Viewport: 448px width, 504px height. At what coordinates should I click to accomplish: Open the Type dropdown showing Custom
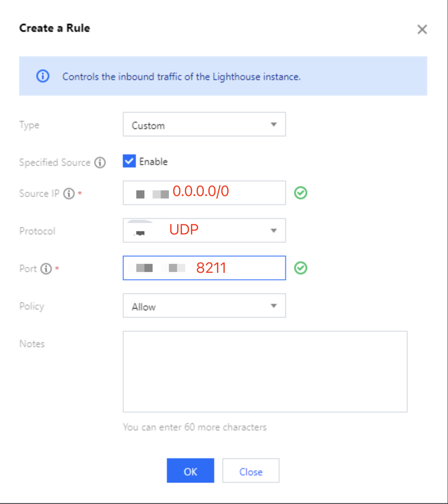pyautogui.click(x=204, y=125)
